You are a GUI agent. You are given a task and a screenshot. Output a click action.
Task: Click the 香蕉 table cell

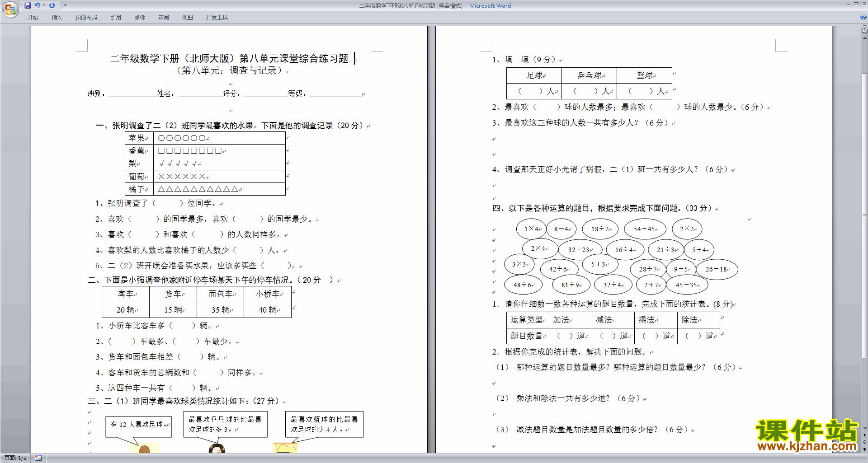point(139,151)
